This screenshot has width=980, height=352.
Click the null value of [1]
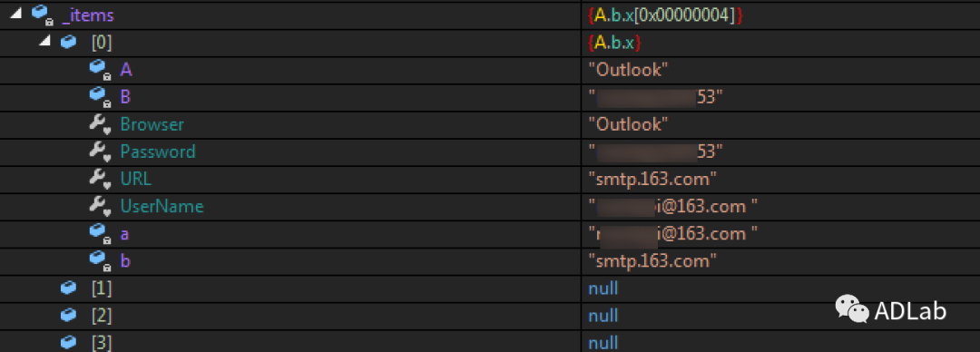tap(603, 288)
